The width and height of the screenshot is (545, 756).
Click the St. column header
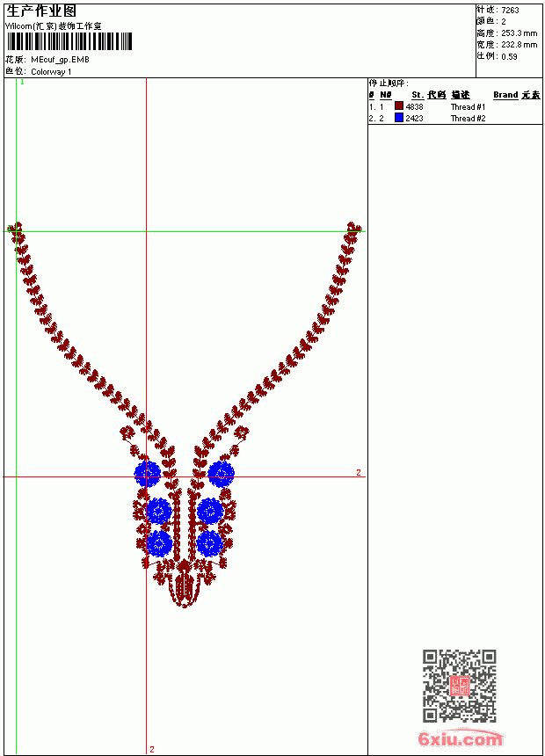418,95
